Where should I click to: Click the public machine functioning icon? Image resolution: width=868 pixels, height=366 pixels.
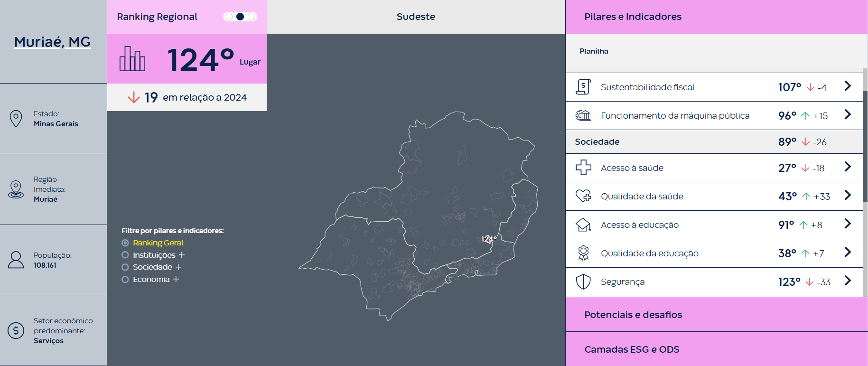tap(583, 115)
